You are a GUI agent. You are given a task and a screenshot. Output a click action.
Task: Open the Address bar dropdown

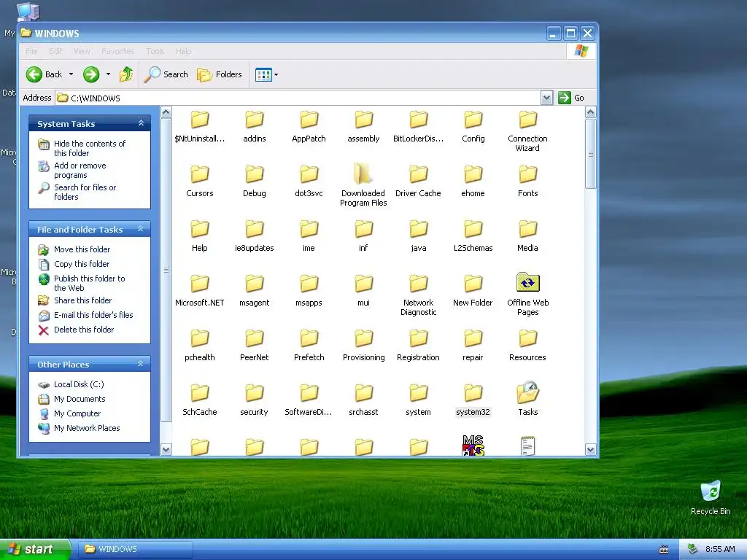coord(546,98)
